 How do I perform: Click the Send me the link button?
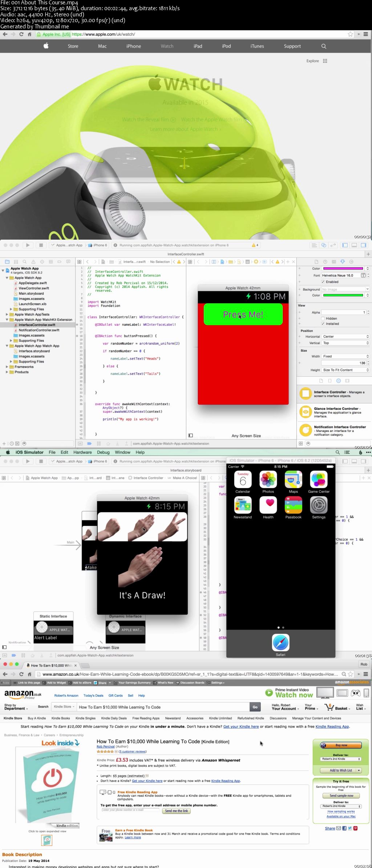pos(176,811)
